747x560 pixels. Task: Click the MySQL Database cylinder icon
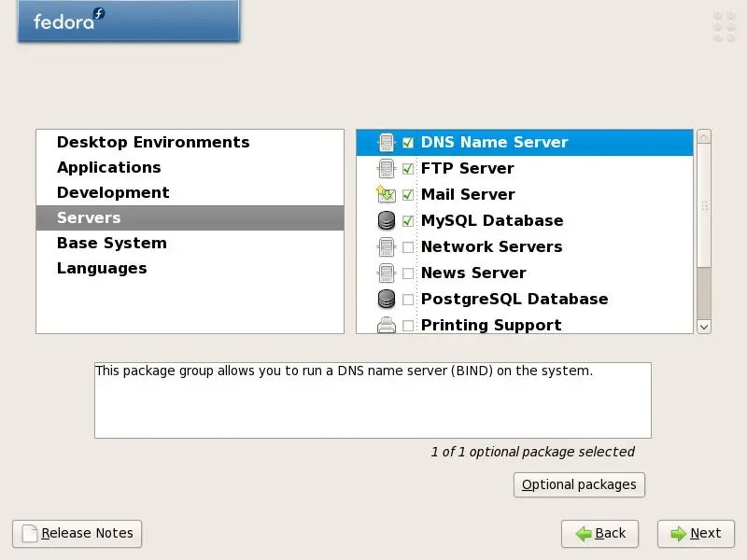387,220
